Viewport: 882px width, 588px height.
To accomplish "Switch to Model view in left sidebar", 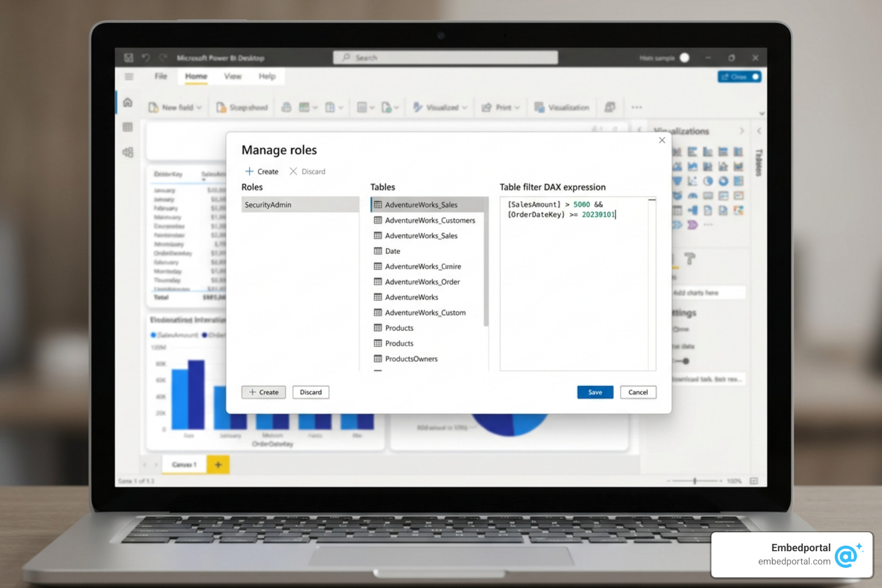I will click(127, 152).
